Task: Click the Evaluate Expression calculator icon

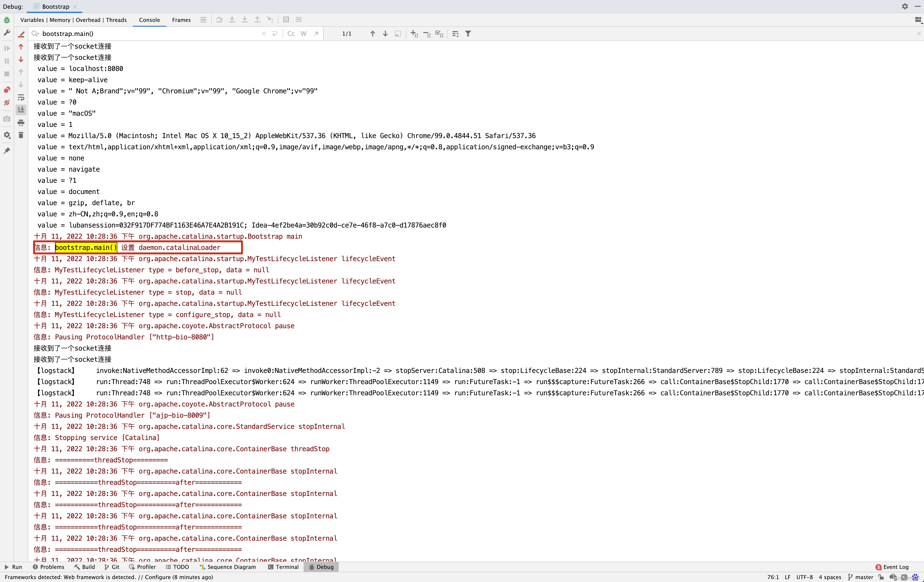Action: 286,19
